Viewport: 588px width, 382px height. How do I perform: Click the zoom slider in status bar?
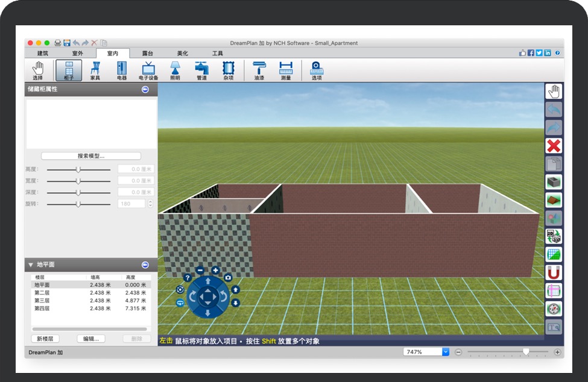tap(526, 352)
